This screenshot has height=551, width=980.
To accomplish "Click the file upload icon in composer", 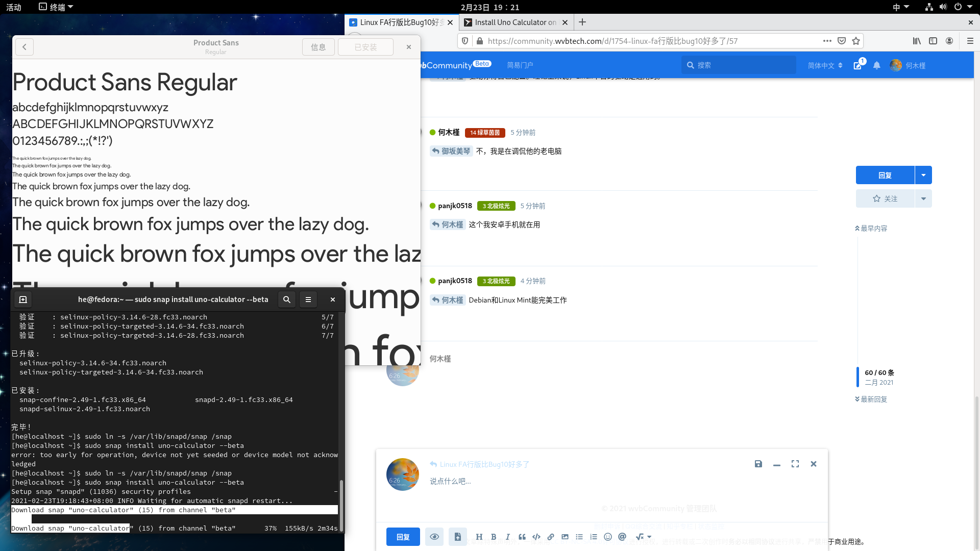I will (458, 537).
